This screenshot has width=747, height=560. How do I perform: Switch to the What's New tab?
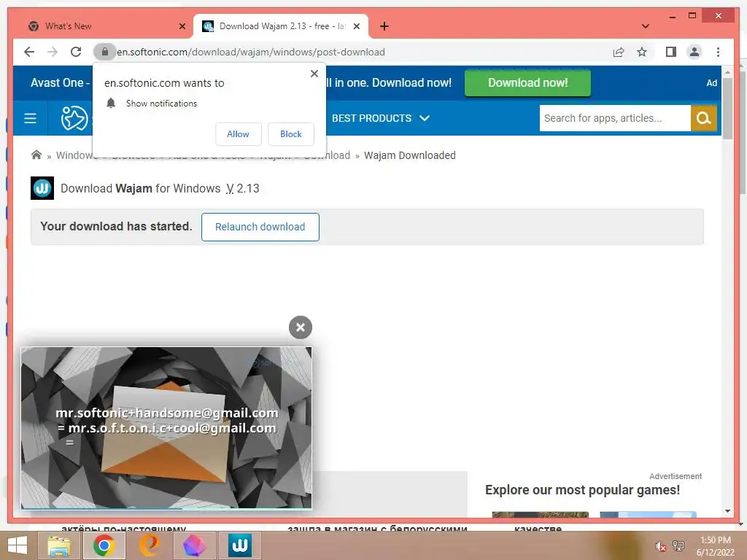pos(101,26)
